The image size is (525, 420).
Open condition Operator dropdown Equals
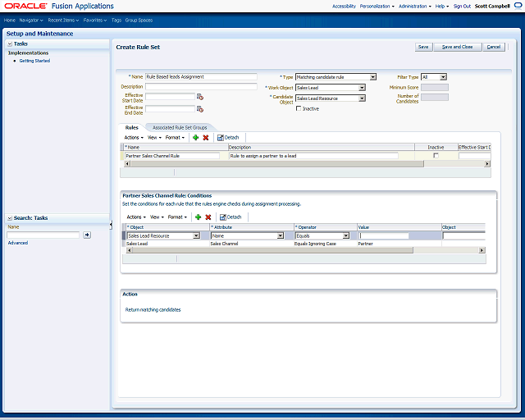346,235
